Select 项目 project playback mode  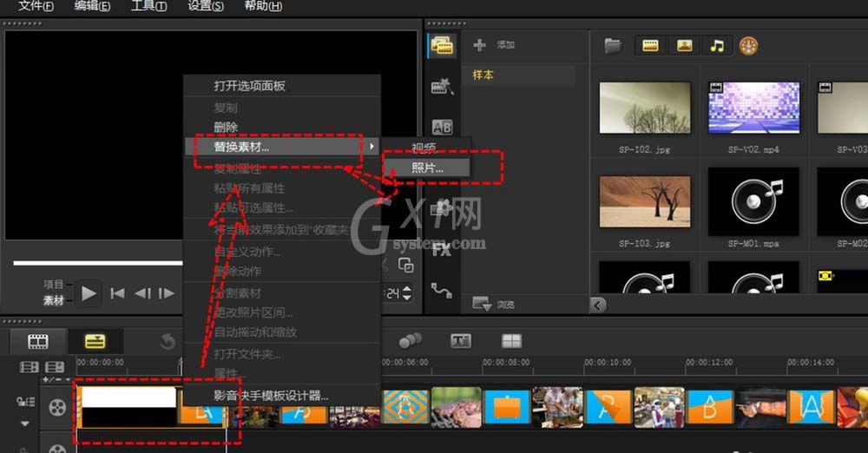tap(54, 284)
